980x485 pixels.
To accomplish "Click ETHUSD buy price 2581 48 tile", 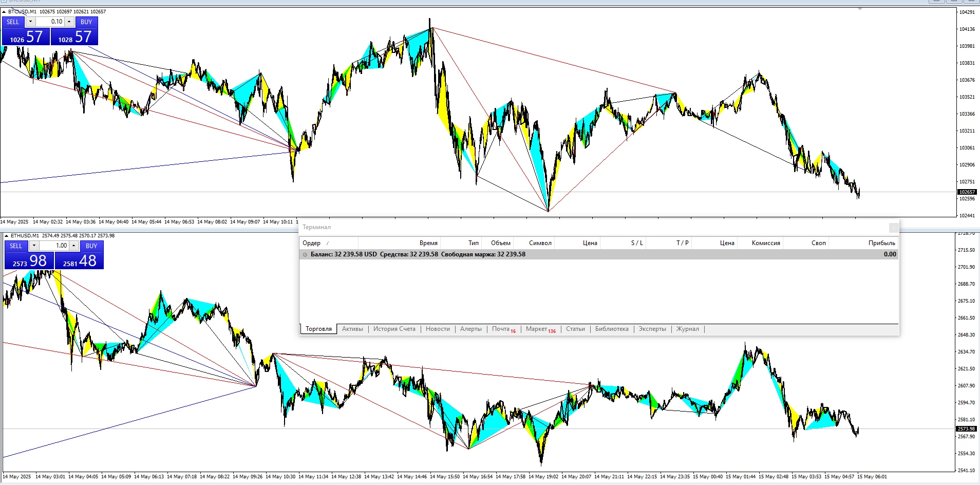I will [x=79, y=260].
